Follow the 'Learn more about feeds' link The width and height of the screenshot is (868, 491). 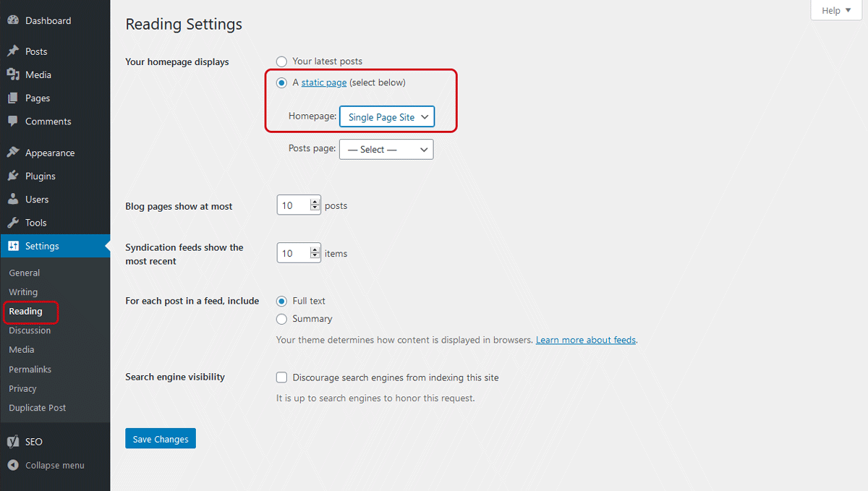coord(586,340)
